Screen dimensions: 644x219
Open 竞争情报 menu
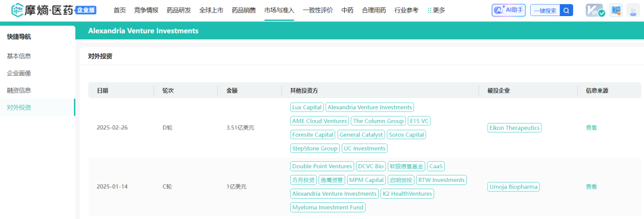click(x=146, y=10)
